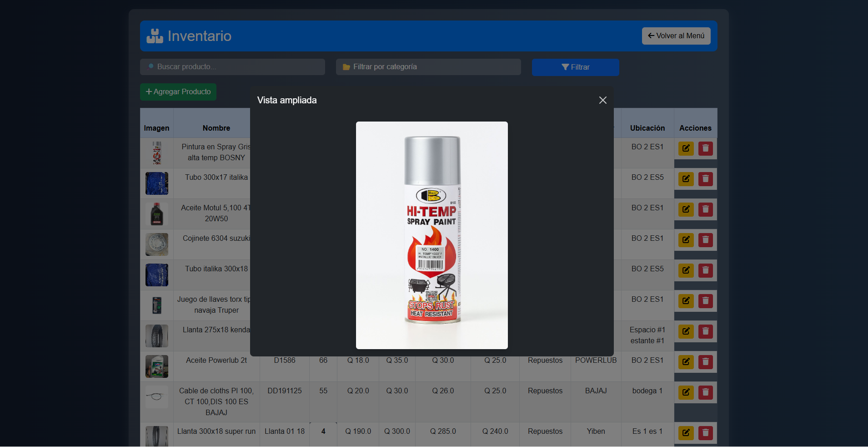Click the Vista ampliada title
The width and height of the screenshot is (868, 447).
(x=287, y=101)
